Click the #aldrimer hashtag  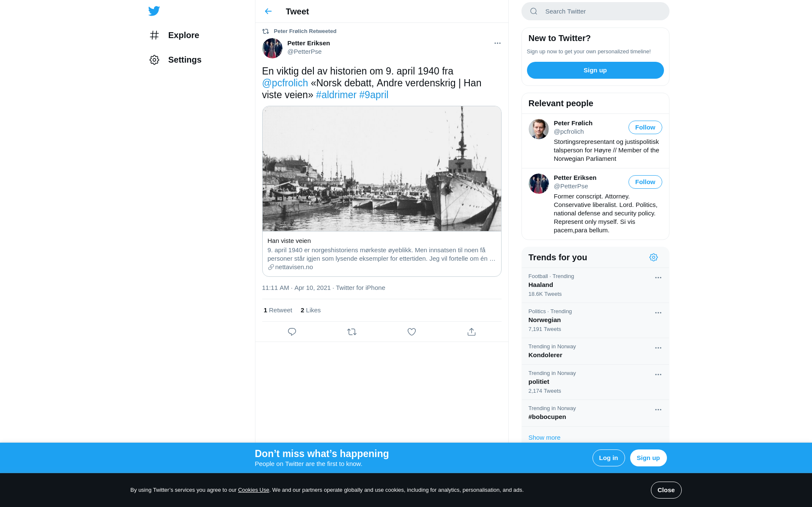pyautogui.click(x=336, y=95)
